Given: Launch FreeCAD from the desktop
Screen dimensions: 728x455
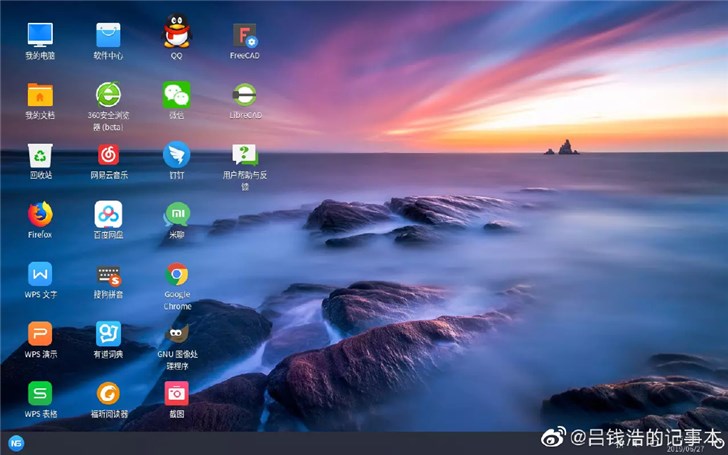Looking at the screenshot, I should 245,36.
